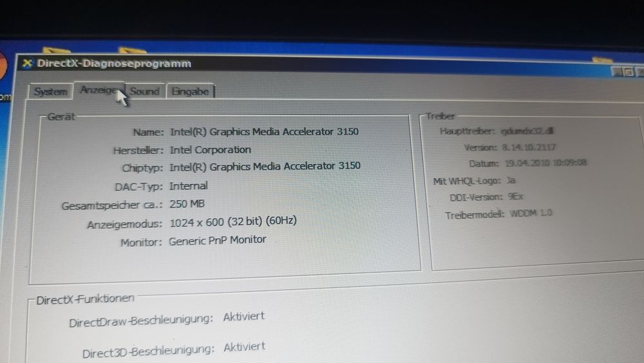Click the DirectX-Funktionen group label
This screenshot has width=644, height=363.
coord(86,299)
